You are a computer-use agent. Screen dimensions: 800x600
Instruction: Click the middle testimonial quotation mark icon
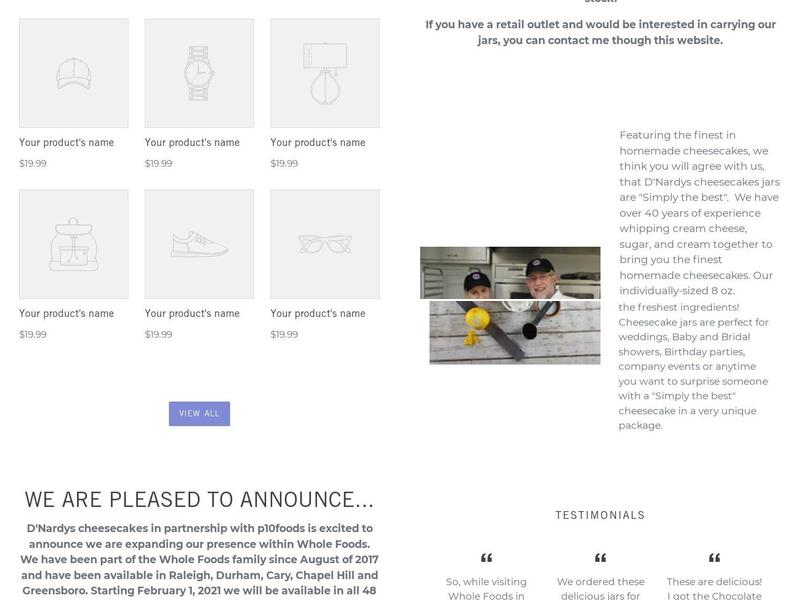[x=601, y=558]
